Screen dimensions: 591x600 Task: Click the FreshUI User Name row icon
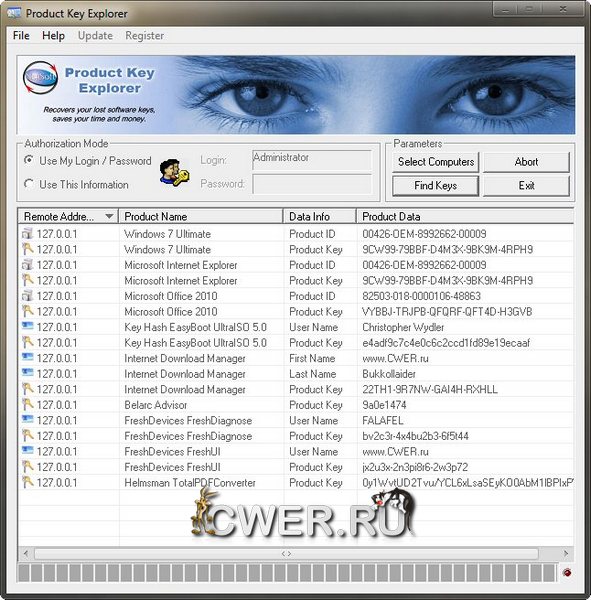(28, 451)
